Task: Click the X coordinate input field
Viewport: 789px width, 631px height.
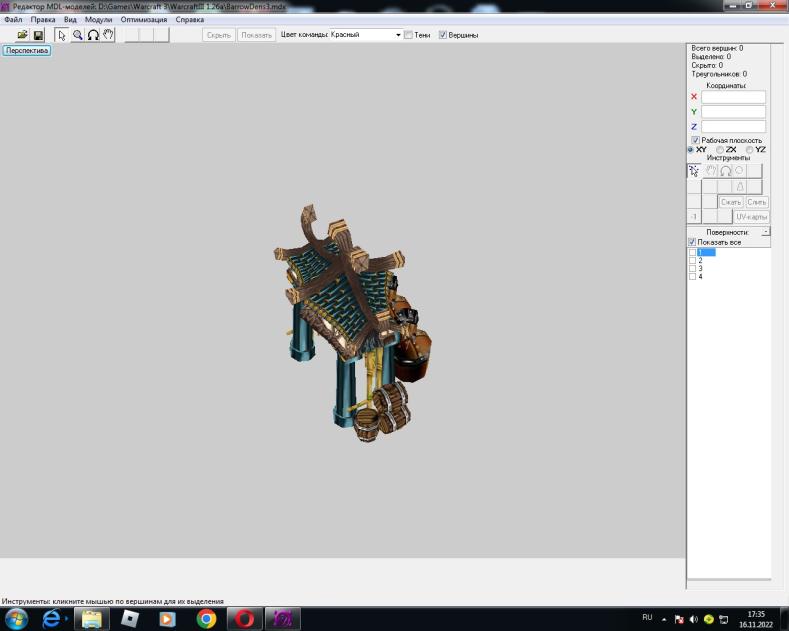Action: tap(733, 97)
